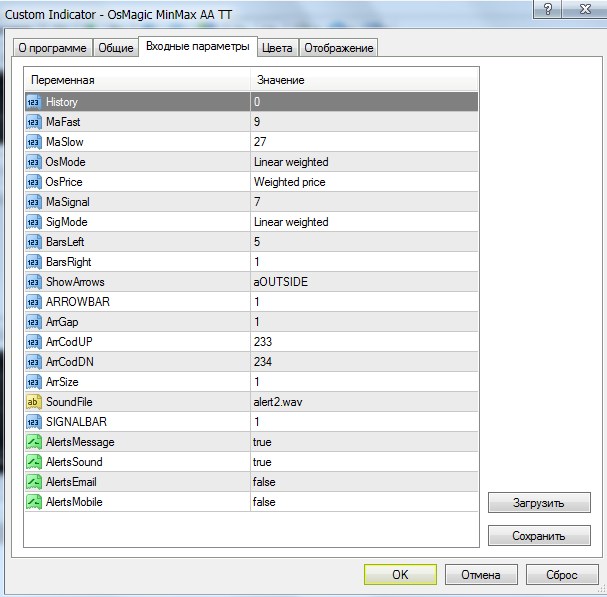Close the Custom Indicator dialog
The height and width of the screenshot is (597, 607).
pos(585,9)
